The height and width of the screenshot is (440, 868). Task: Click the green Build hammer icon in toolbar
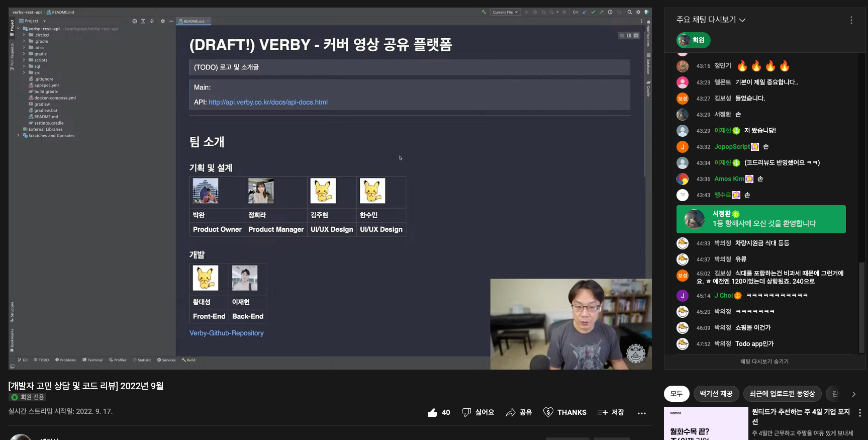pos(484,12)
